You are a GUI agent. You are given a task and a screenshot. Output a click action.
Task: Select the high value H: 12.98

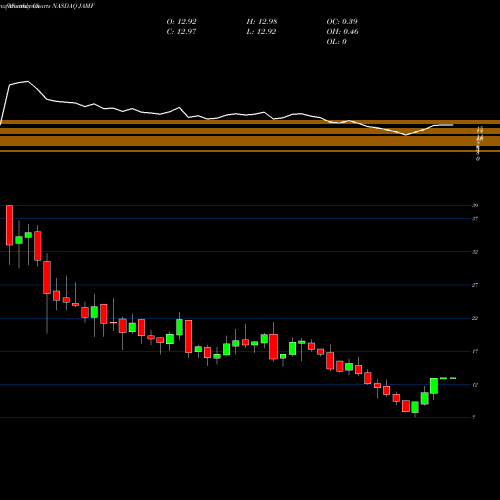[262, 22]
